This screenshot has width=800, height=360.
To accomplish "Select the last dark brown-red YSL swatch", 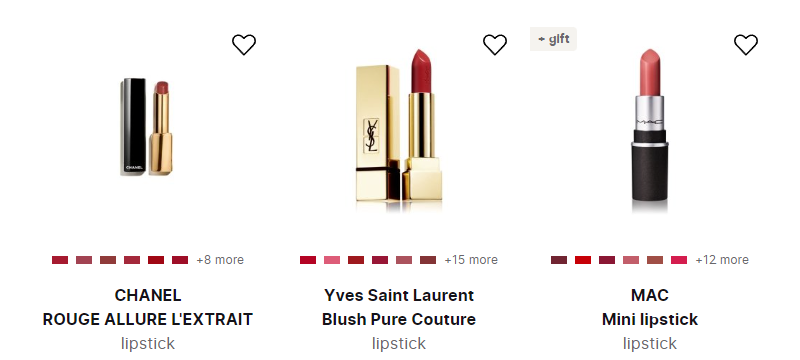I will pyautogui.click(x=428, y=260).
